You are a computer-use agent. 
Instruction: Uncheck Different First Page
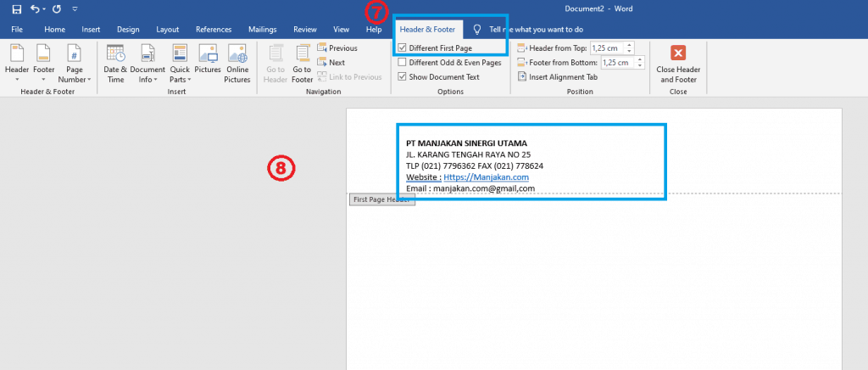tap(402, 48)
